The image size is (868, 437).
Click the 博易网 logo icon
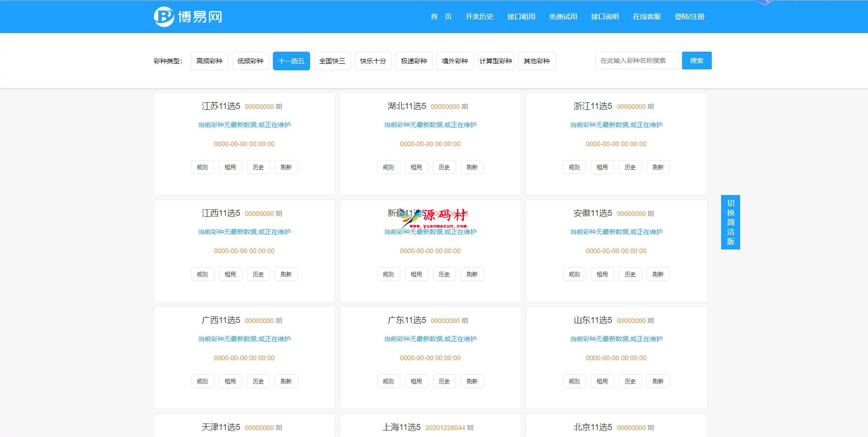click(164, 17)
